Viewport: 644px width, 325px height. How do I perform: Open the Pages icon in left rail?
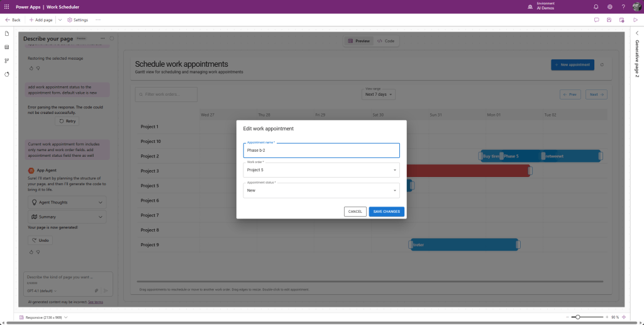(7, 33)
